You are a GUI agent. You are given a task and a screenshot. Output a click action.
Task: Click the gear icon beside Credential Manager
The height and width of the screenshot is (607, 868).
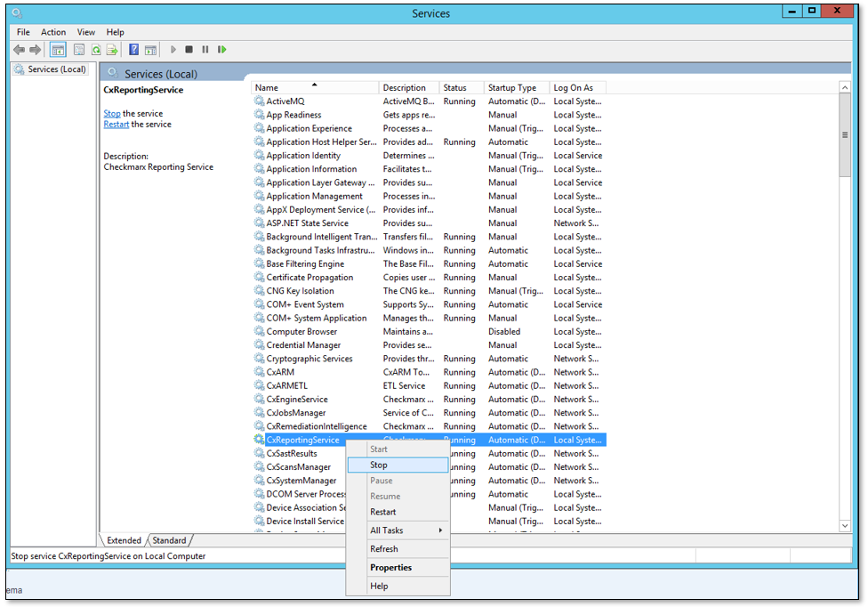(259, 344)
